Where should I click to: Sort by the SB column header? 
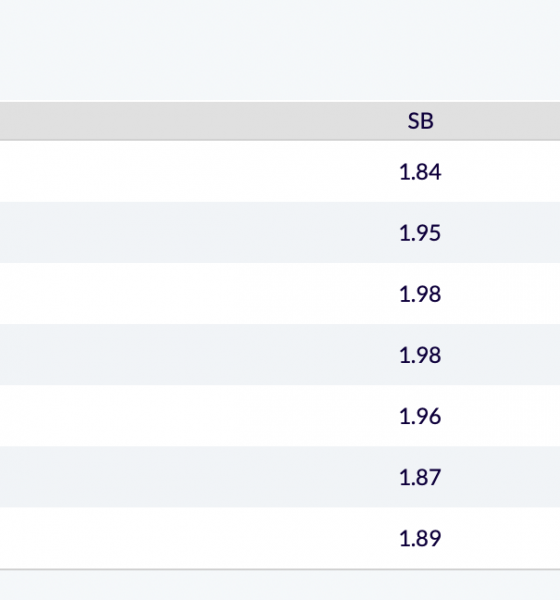point(420,121)
